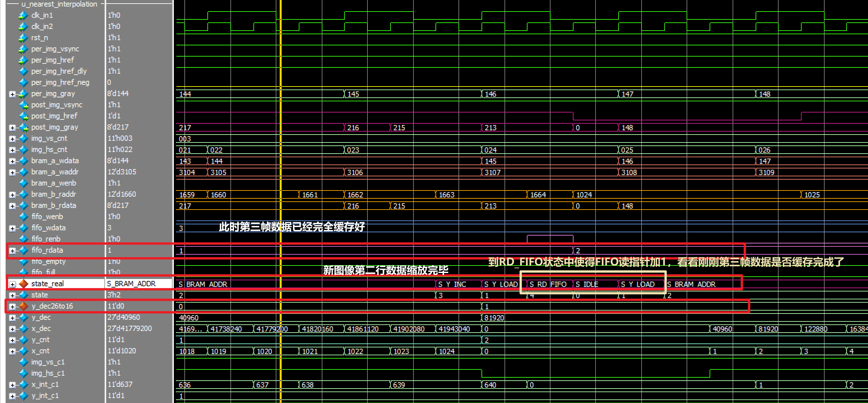Expand the bram_b_raddr bus
Screen dimensions: 868x403
[x=12, y=194]
